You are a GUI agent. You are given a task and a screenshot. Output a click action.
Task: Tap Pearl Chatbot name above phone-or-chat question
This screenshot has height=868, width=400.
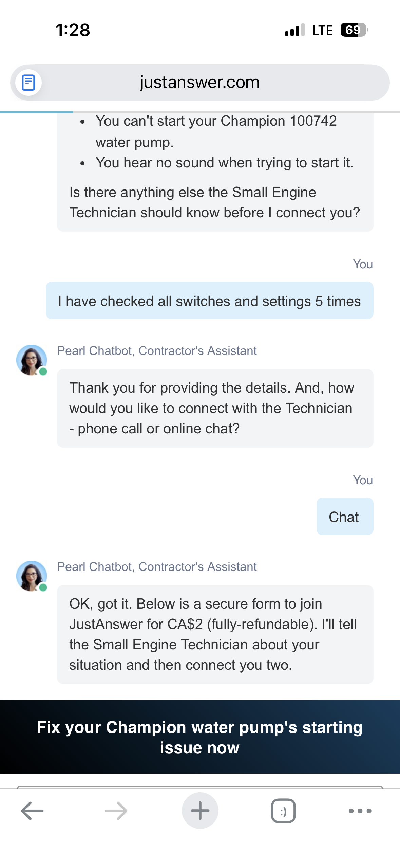coord(157,351)
